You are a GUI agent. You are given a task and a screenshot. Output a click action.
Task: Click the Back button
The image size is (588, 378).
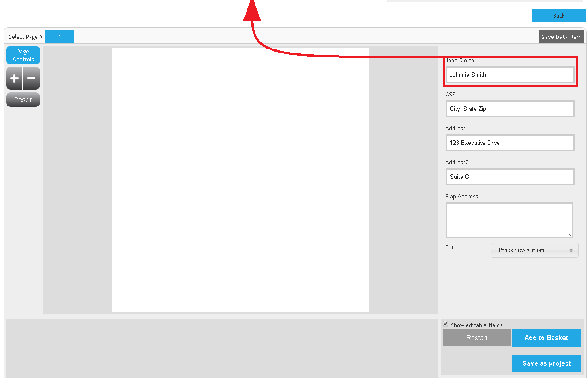click(x=558, y=15)
